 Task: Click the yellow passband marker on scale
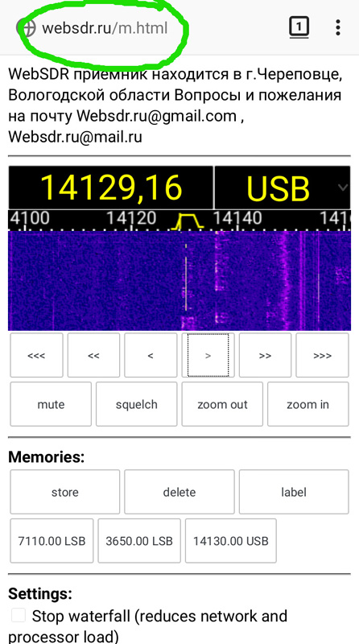[189, 221]
